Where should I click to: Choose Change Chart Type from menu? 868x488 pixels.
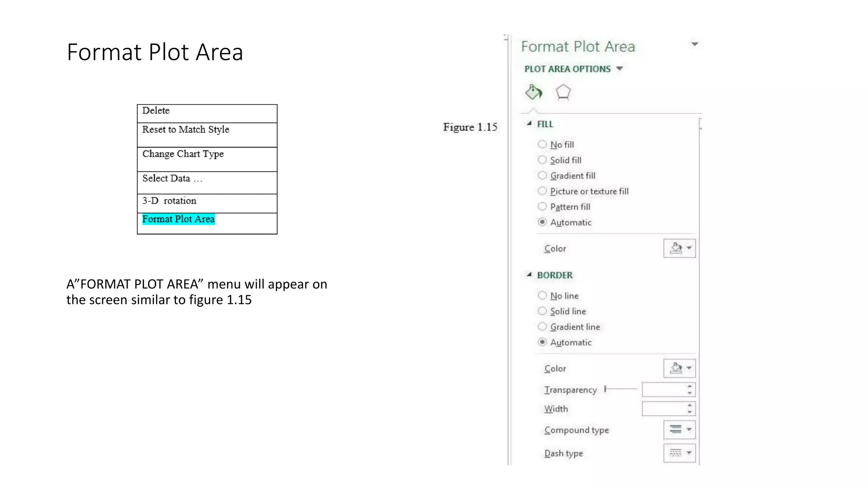(x=183, y=154)
